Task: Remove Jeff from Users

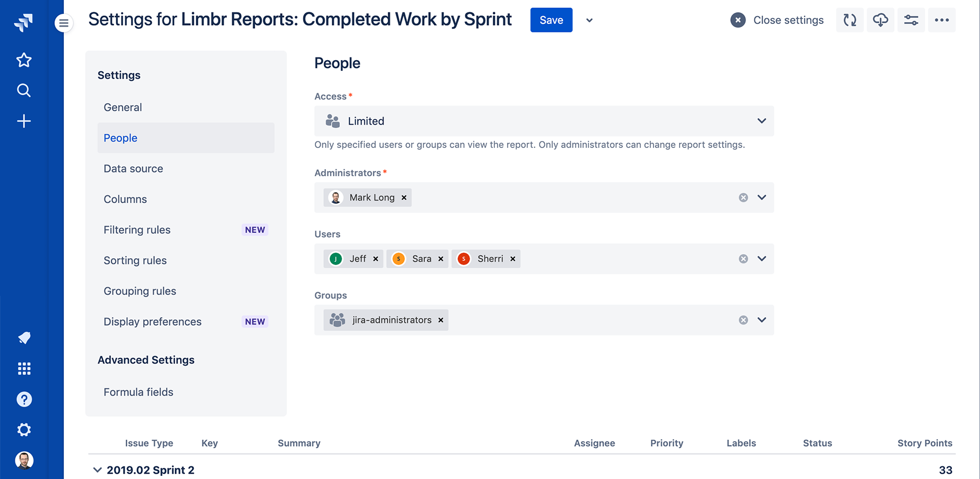Action: point(375,259)
